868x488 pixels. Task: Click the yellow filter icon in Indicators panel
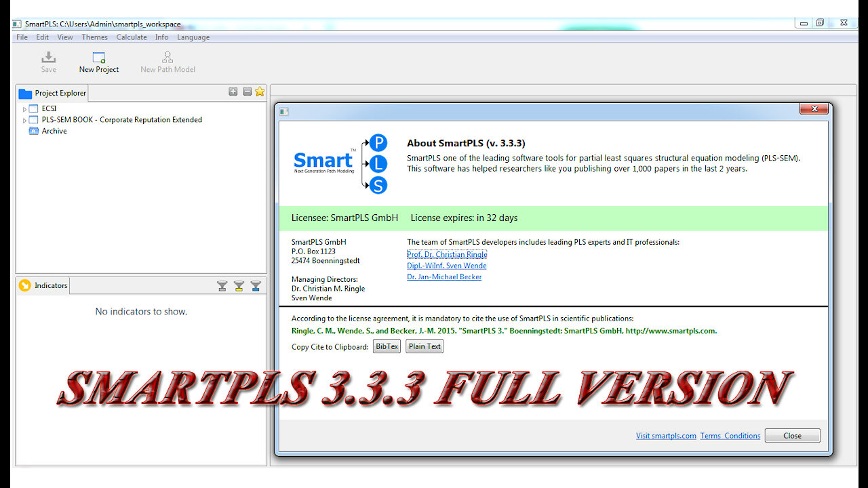(x=239, y=286)
